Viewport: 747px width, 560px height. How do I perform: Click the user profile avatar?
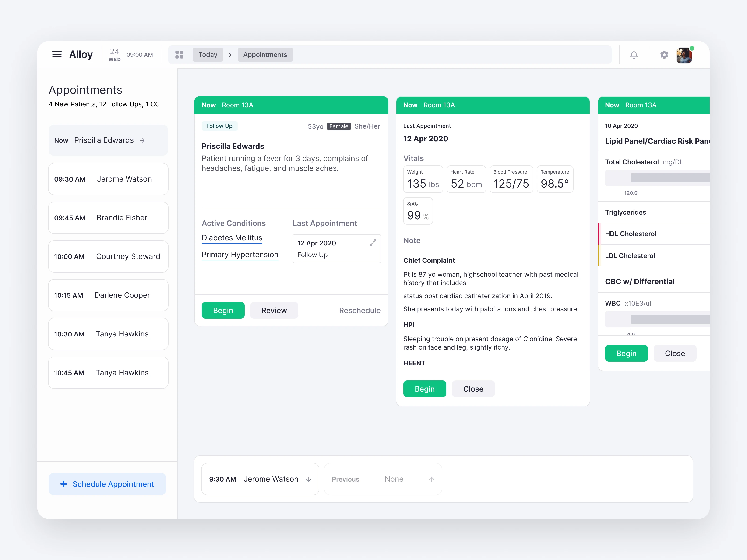point(684,55)
